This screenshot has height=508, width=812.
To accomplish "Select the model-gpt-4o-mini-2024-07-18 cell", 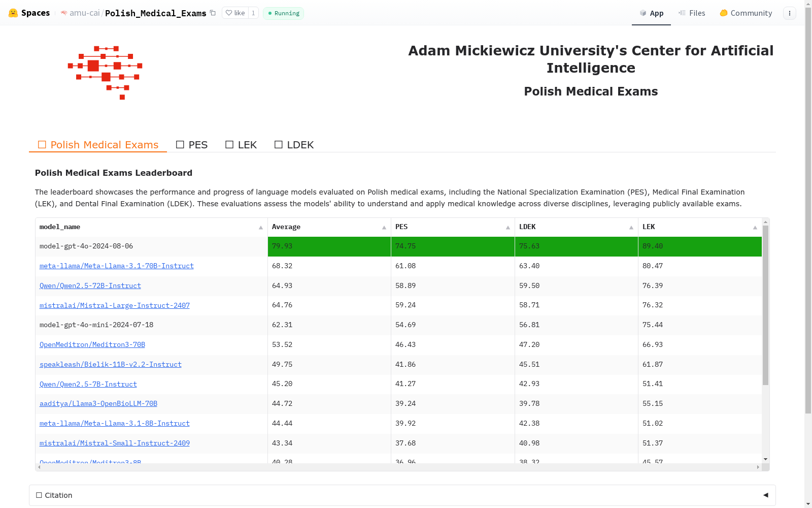I will click(151, 325).
